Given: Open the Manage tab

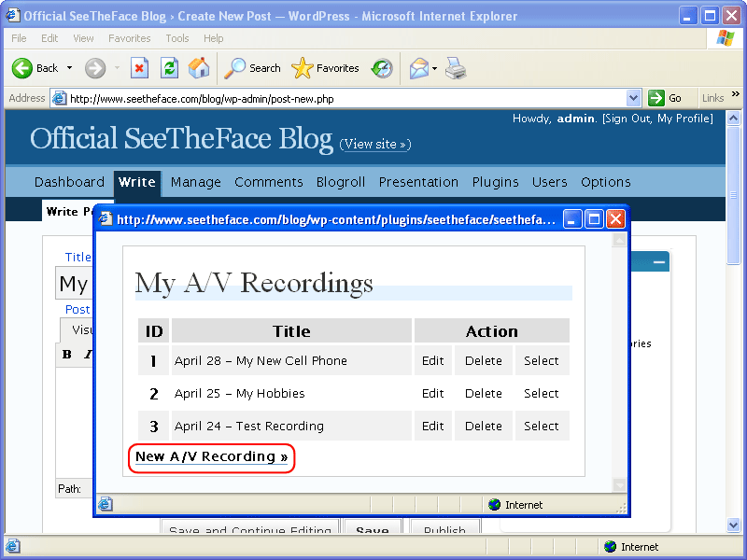Looking at the screenshot, I should [196, 182].
